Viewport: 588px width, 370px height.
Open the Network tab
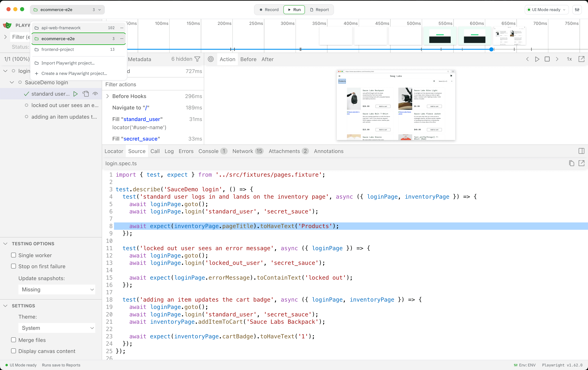248,151
